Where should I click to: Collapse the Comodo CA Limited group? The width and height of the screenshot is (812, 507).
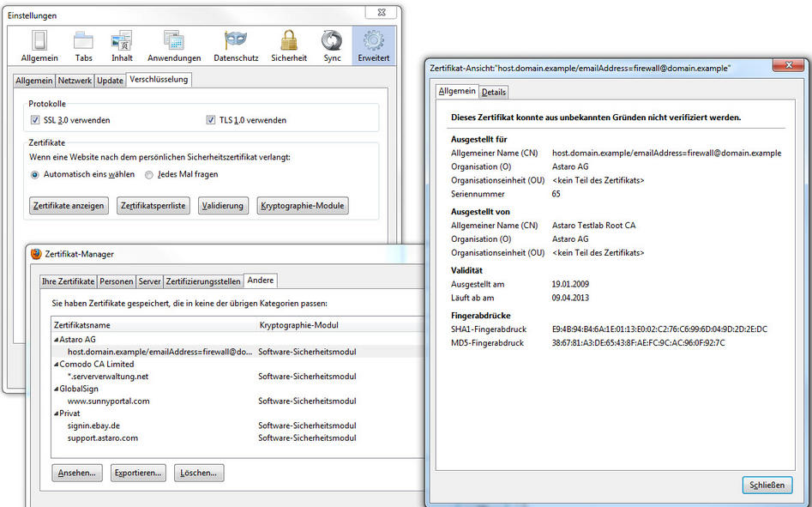[x=56, y=364]
